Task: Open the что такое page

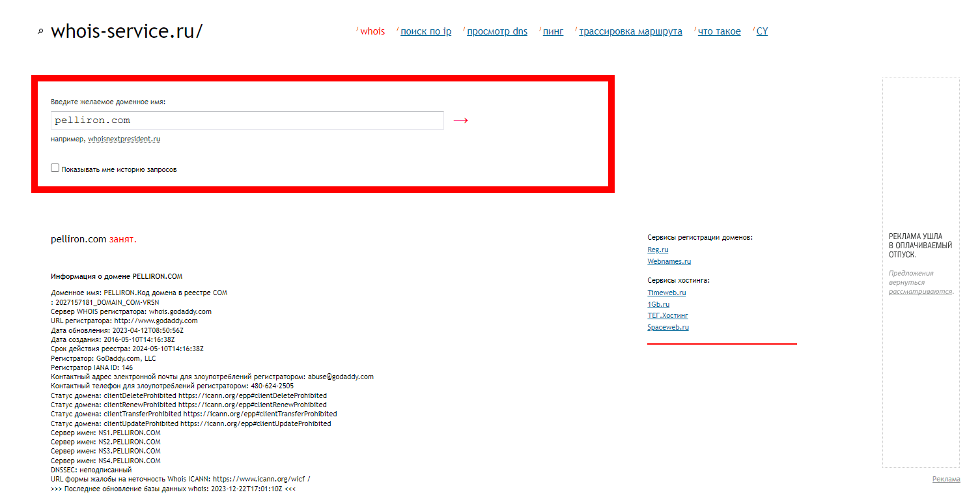Action: 719,31
